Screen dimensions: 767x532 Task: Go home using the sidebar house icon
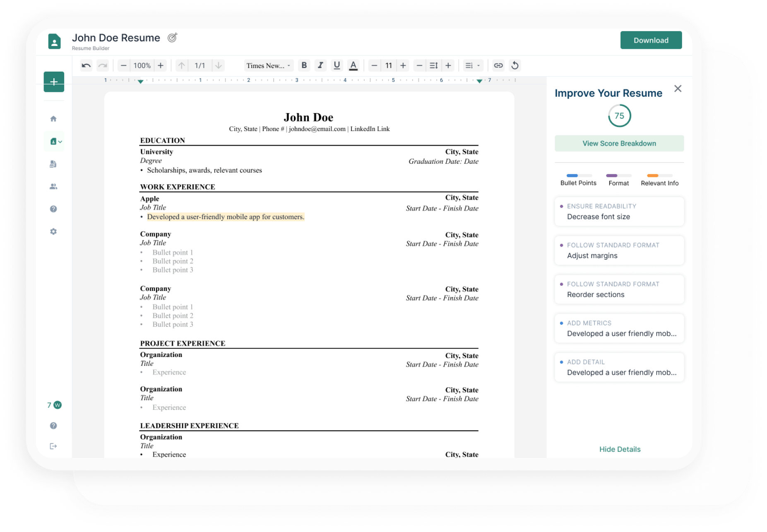(53, 118)
